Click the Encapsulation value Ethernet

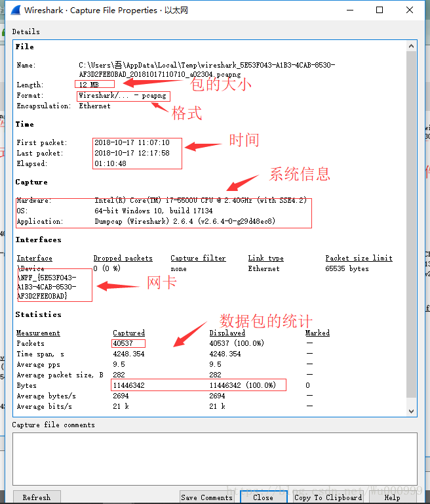(94, 106)
